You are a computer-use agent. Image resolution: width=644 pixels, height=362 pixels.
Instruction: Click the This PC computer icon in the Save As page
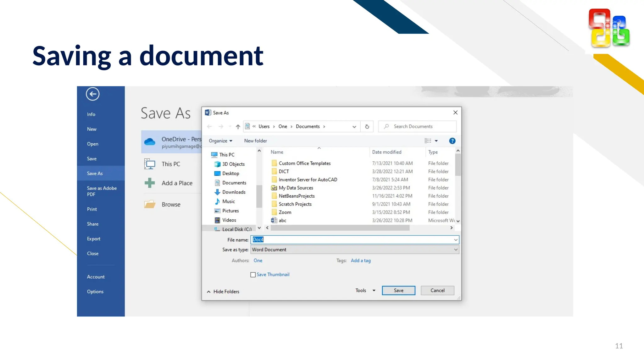[x=150, y=164]
